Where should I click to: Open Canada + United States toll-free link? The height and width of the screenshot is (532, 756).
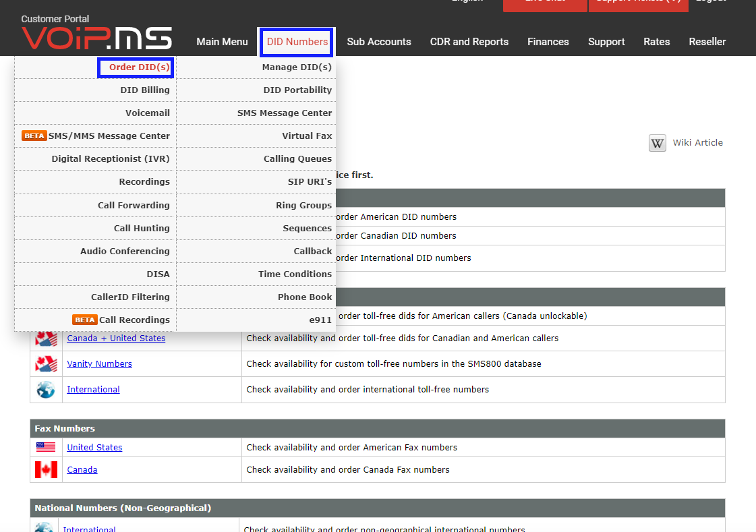[116, 338]
